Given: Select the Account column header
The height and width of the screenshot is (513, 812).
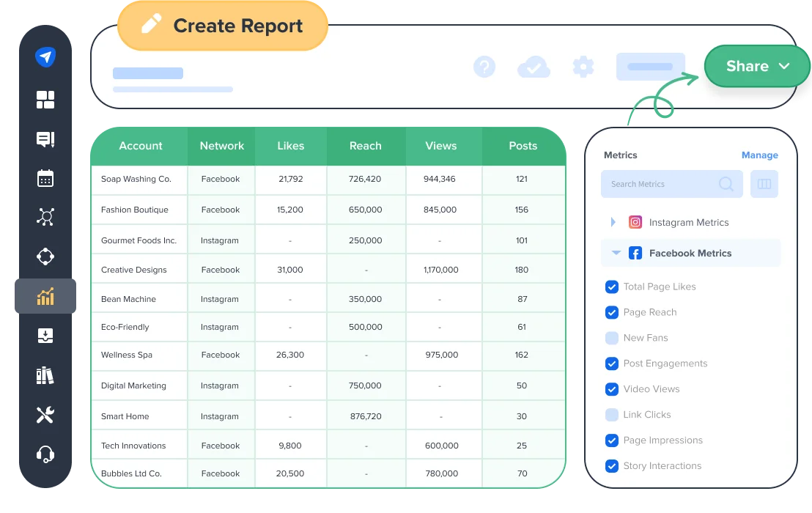Looking at the screenshot, I should coord(140,146).
